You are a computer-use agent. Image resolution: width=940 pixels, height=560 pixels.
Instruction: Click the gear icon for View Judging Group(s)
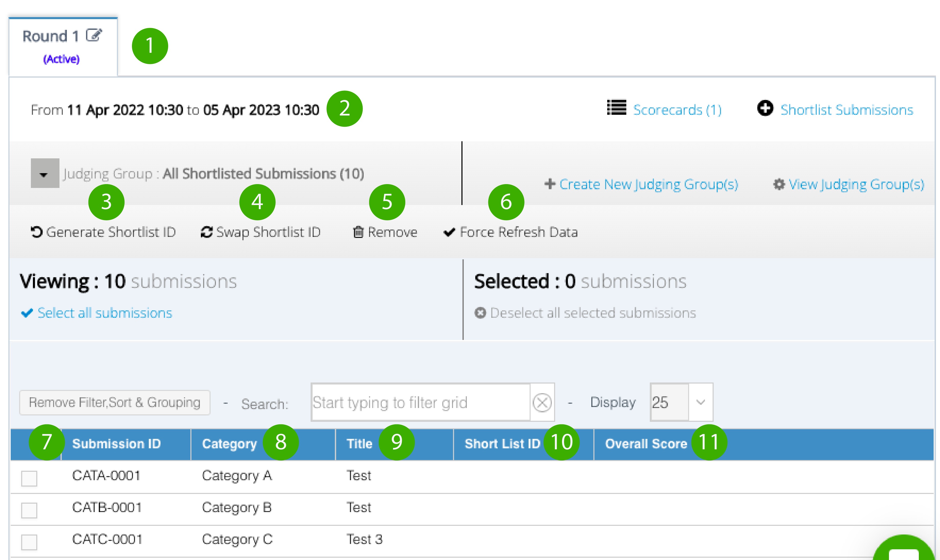tap(779, 184)
